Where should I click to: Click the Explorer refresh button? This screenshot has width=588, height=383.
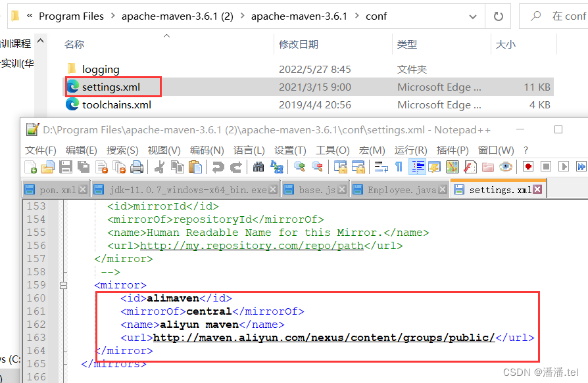498,16
